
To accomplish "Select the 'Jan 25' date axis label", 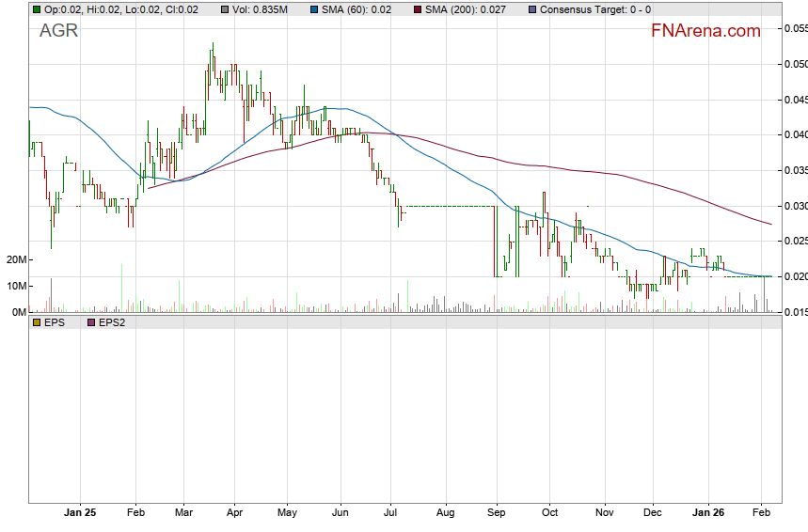I will [x=80, y=513].
